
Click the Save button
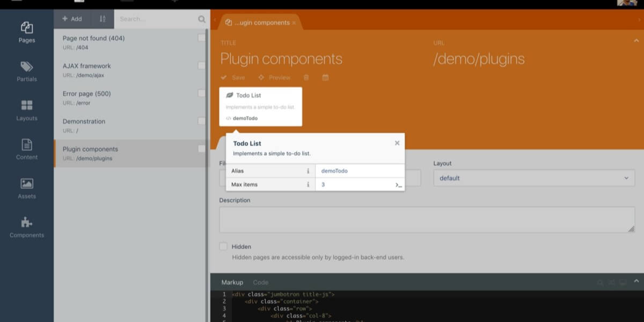coord(233,78)
